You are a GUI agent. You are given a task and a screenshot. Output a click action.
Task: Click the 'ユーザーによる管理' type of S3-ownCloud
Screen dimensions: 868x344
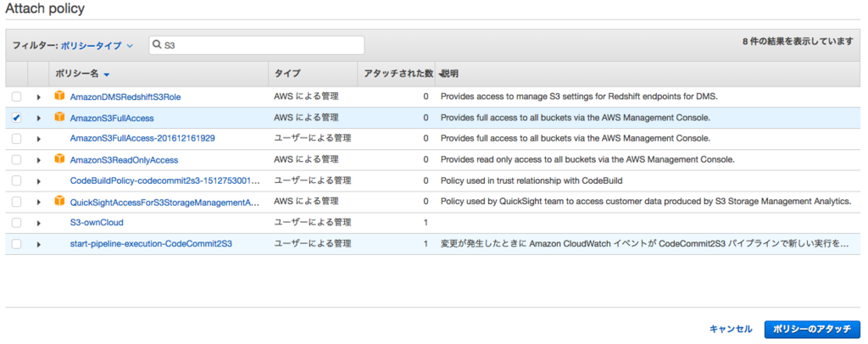(x=313, y=223)
